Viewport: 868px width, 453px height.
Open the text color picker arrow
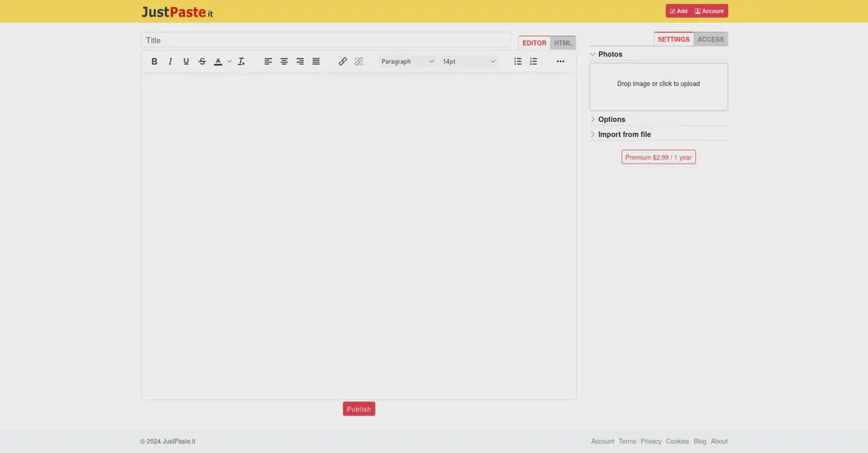pos(230,61)
